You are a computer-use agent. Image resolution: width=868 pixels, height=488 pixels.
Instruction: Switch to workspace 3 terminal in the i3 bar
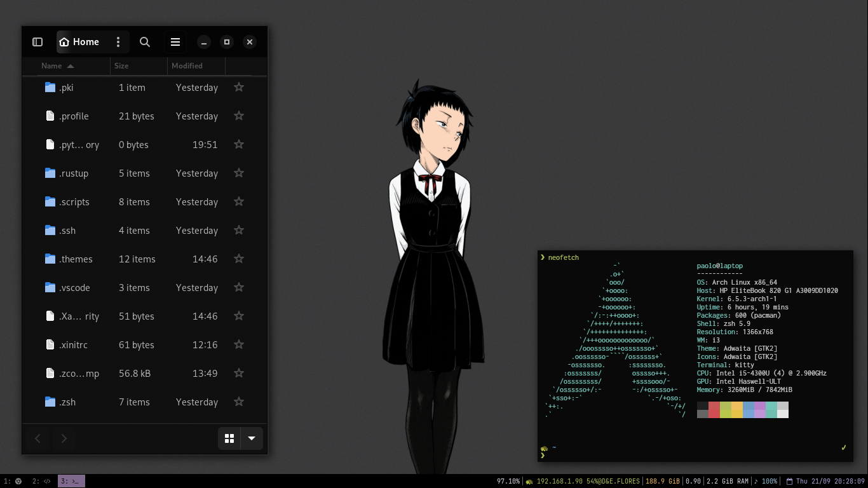coord(72,482)
